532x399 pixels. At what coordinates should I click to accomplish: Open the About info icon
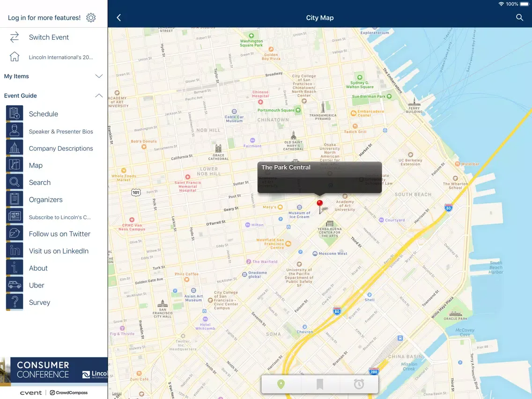tap(15, 267)
